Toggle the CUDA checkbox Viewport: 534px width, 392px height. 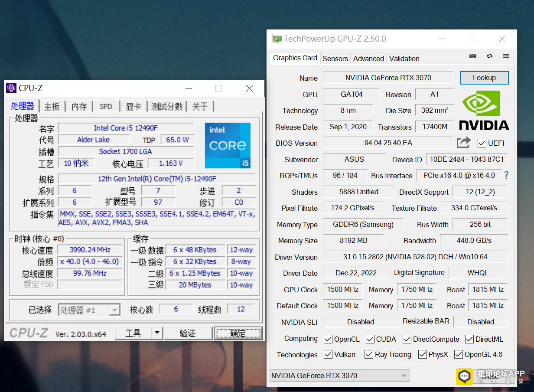370,339
